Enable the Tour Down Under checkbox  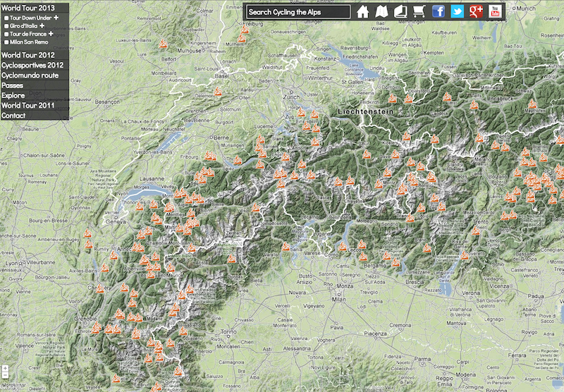(6, 18)
